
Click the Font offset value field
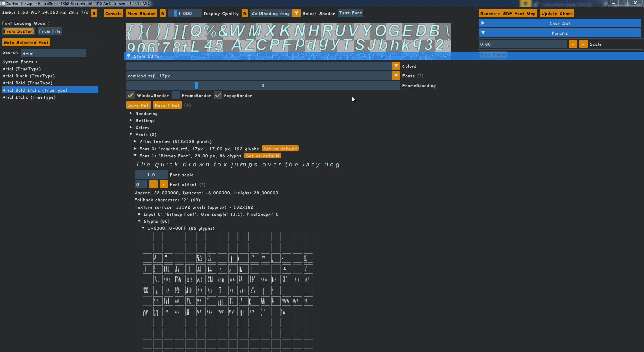click(141, 184)
